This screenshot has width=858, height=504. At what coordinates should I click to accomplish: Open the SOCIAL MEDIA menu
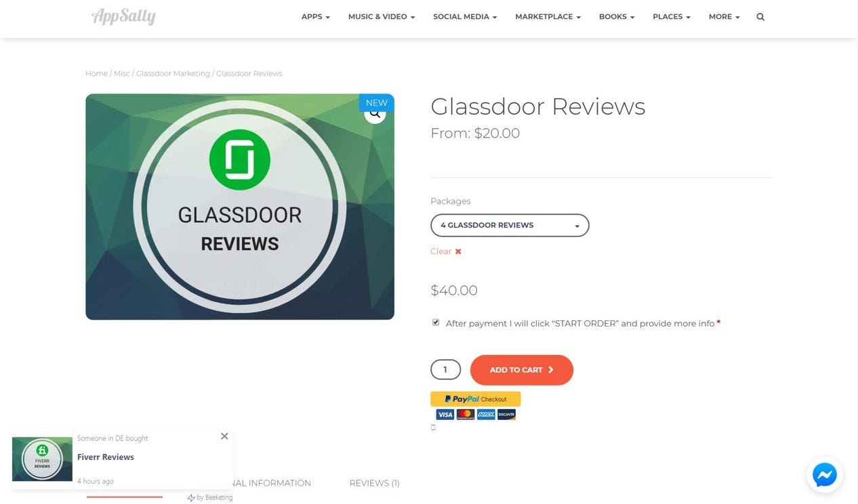point(464,16)
